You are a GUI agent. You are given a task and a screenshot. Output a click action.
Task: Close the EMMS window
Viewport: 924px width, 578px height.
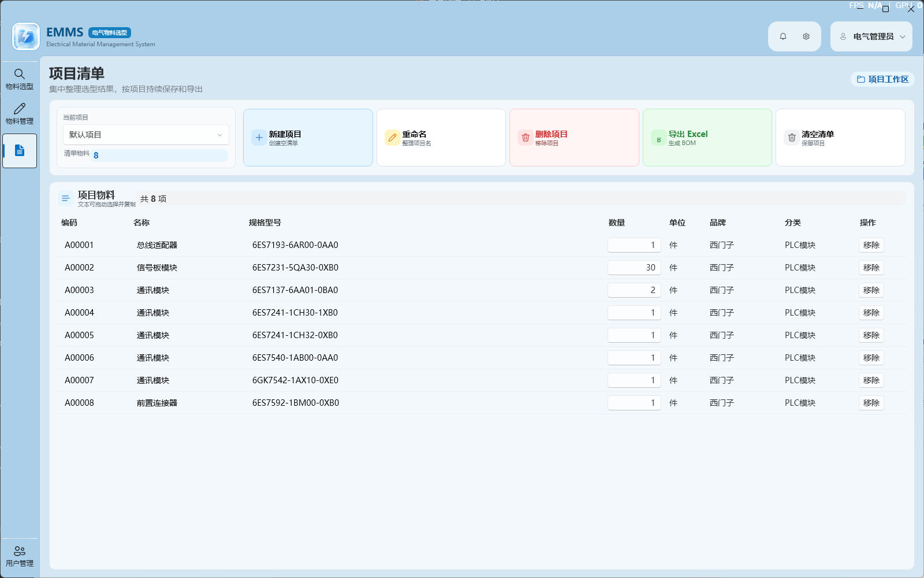(911, 9)
